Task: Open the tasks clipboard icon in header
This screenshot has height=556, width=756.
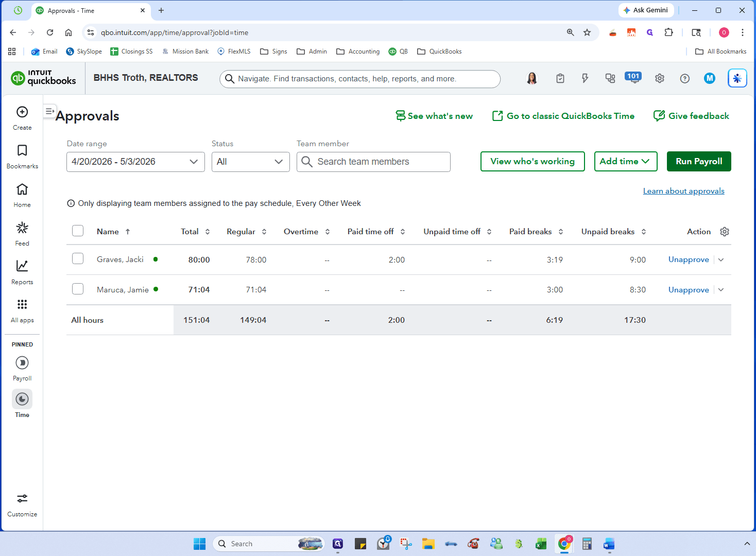Action: coord(560,78)
